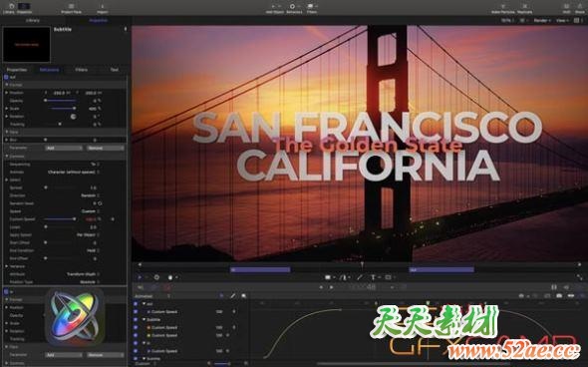This screenshot has width=588, height=367.
Task: Uncheck the out row in keyframe editor
Action: click(x=136, y=303)
